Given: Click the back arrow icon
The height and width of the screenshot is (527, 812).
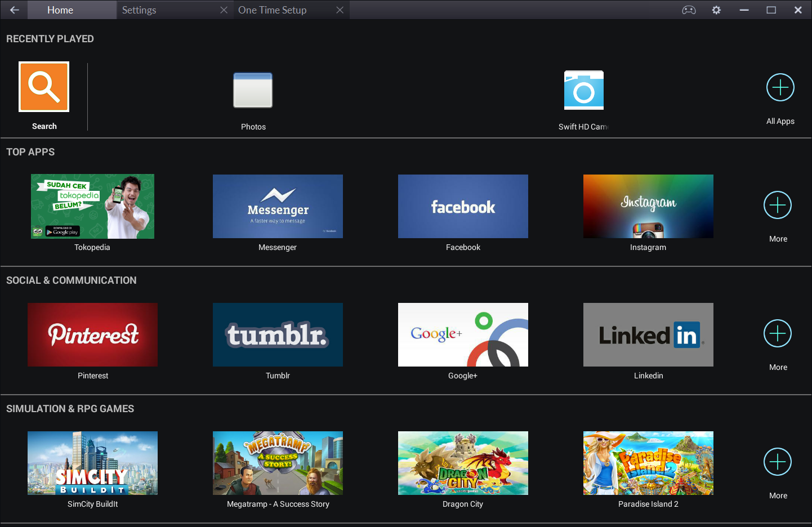Looking at the screenshot, I should [x=14, y=10].
